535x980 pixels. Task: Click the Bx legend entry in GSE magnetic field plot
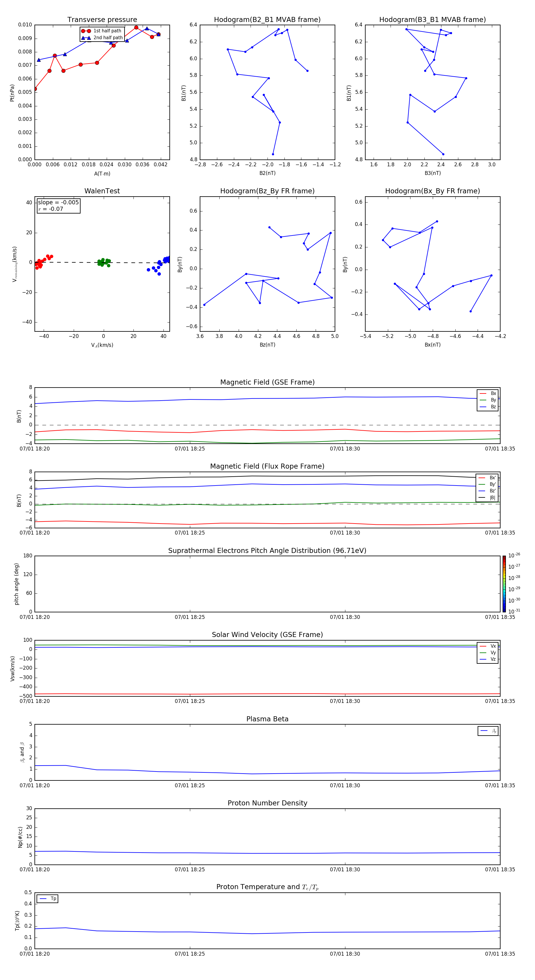488,393
